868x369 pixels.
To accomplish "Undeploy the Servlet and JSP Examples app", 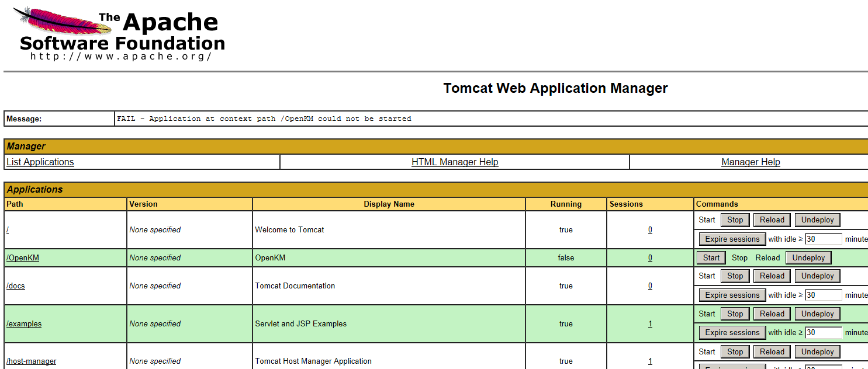I will pyautogui.click(x=817, y=314).
